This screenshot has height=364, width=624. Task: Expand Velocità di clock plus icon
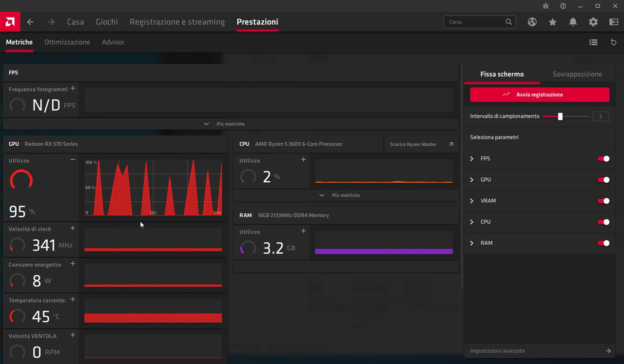[73, 228]
